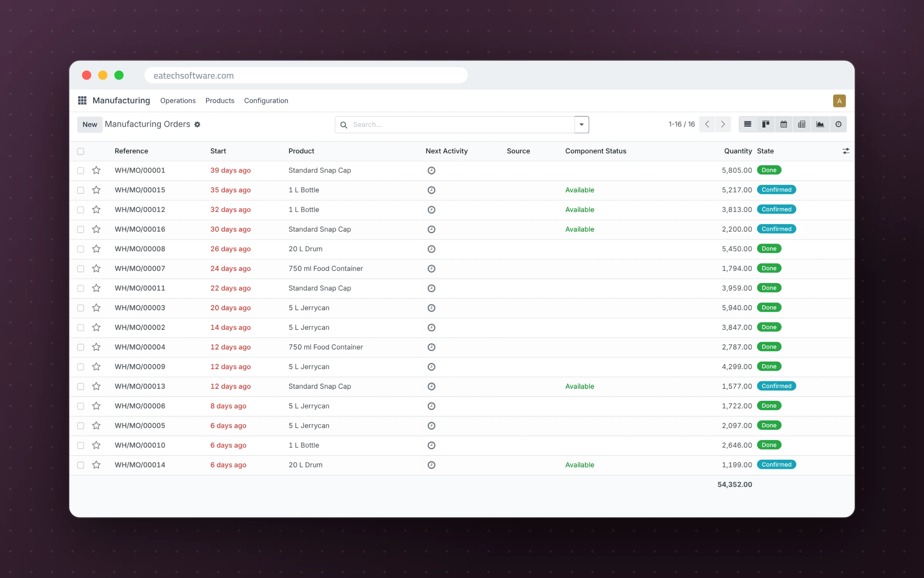Screen dimensions: 924x578
Task: Star order WH/MO/00008
Action: (x=96, y=249)
